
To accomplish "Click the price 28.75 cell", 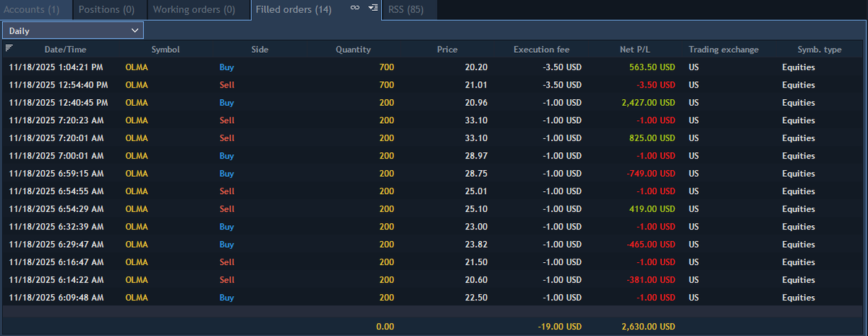I will pyautogui.click(x=477, y=174).
